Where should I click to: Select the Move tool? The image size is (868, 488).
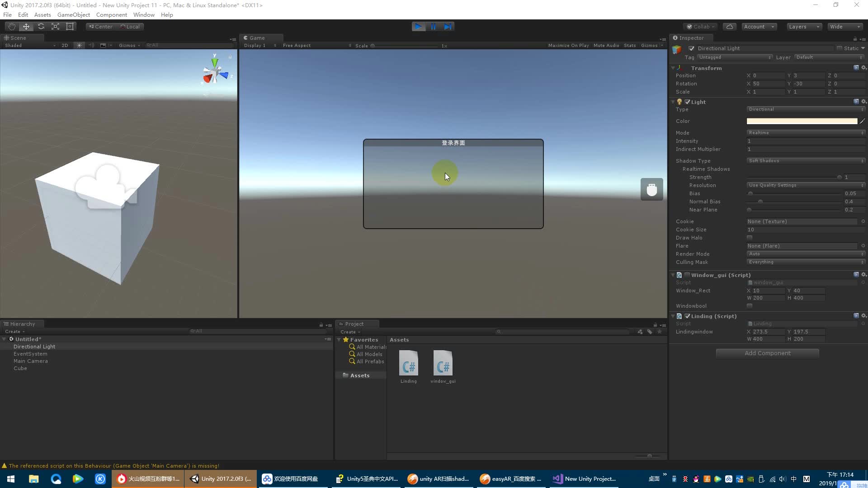26,26
